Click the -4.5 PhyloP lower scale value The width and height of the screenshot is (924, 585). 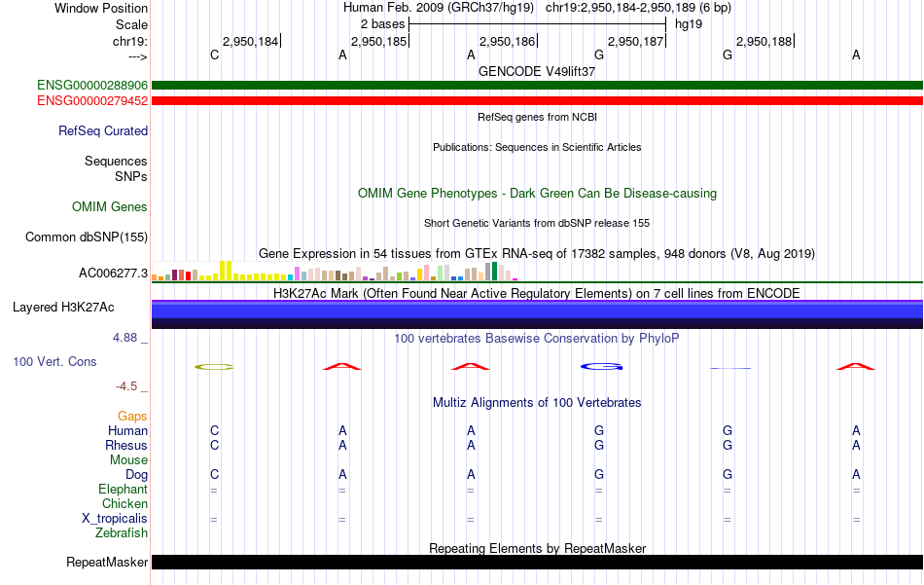[x=126, y=386]
